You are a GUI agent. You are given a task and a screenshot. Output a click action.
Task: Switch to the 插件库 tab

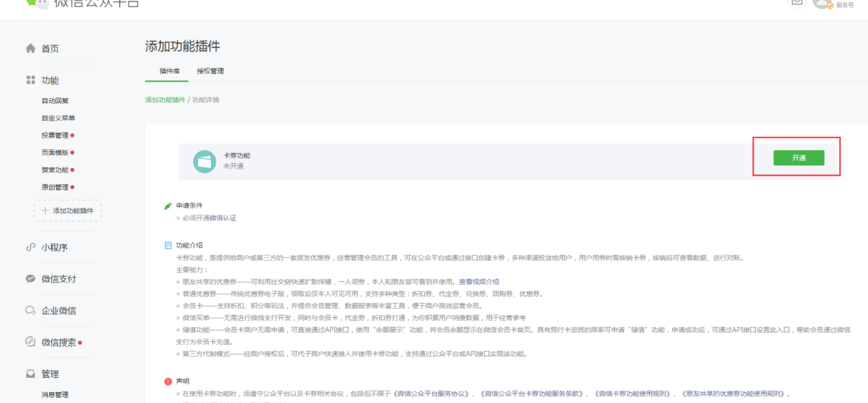click(170, 71)
